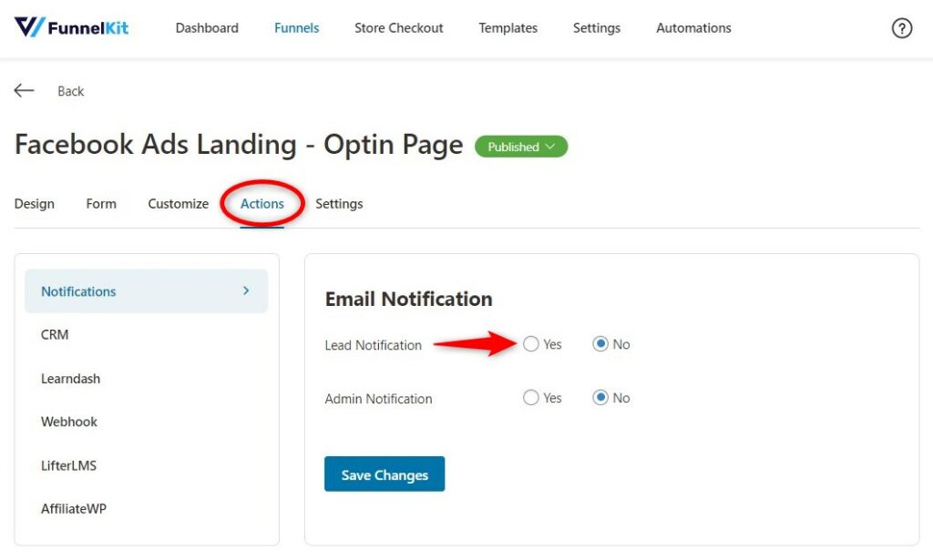The width and height of the screenshot is (933, 560).
Task: Select LifterLMS in the side panel
Action: (69, 465)
